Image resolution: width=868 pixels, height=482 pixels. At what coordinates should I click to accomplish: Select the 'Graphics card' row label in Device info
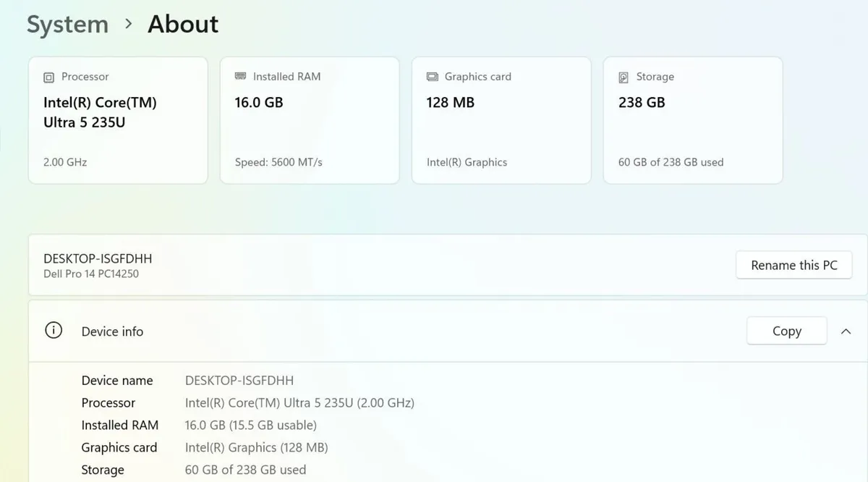click(x=119, y=448)
